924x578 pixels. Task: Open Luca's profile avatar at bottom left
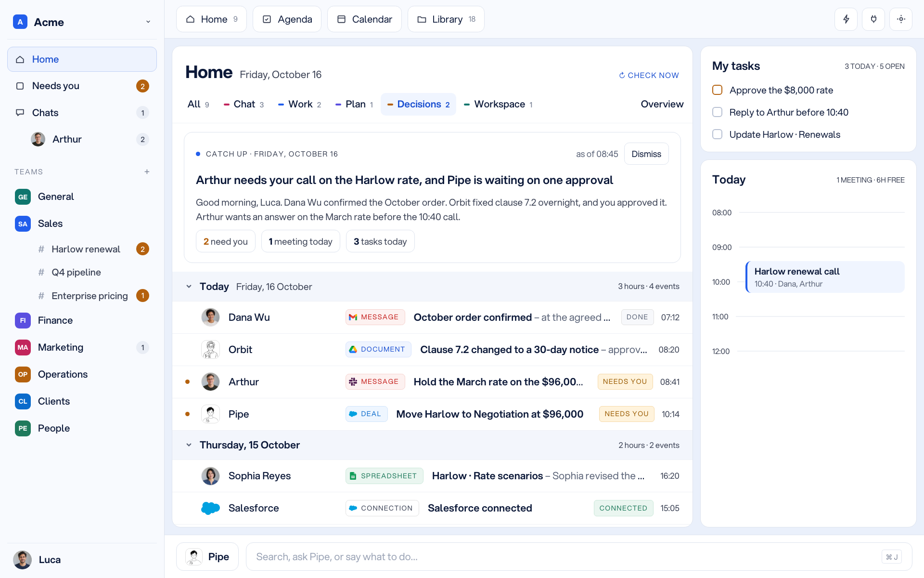coord(22,560)
